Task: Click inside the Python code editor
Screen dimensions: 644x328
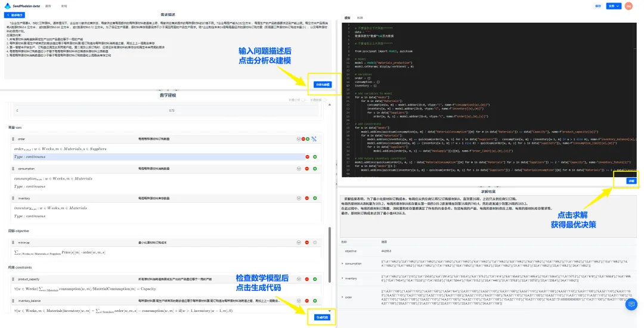Action: click(x=489, y=100)
